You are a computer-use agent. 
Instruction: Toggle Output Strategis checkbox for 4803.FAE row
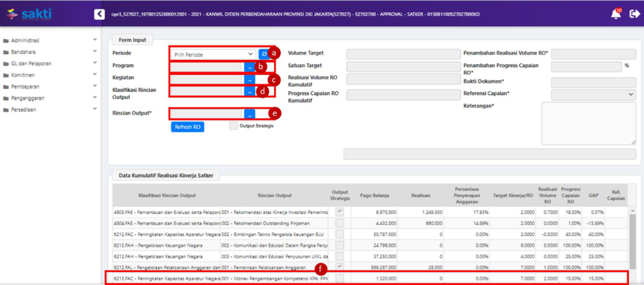340,212
